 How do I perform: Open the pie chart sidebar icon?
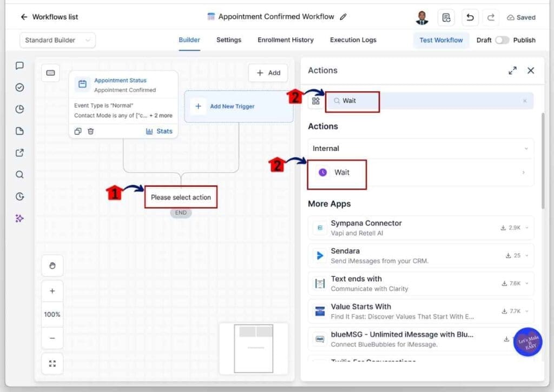point(20,109)
